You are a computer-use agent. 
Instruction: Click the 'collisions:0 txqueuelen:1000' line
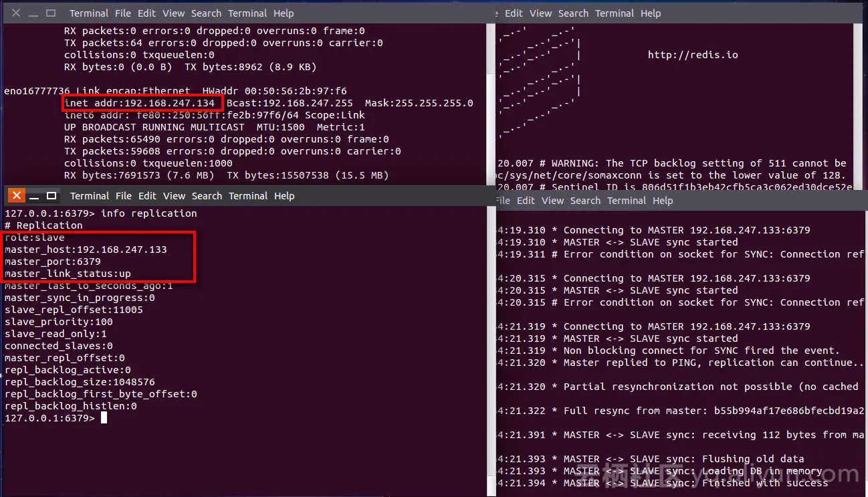pos(148,163)
